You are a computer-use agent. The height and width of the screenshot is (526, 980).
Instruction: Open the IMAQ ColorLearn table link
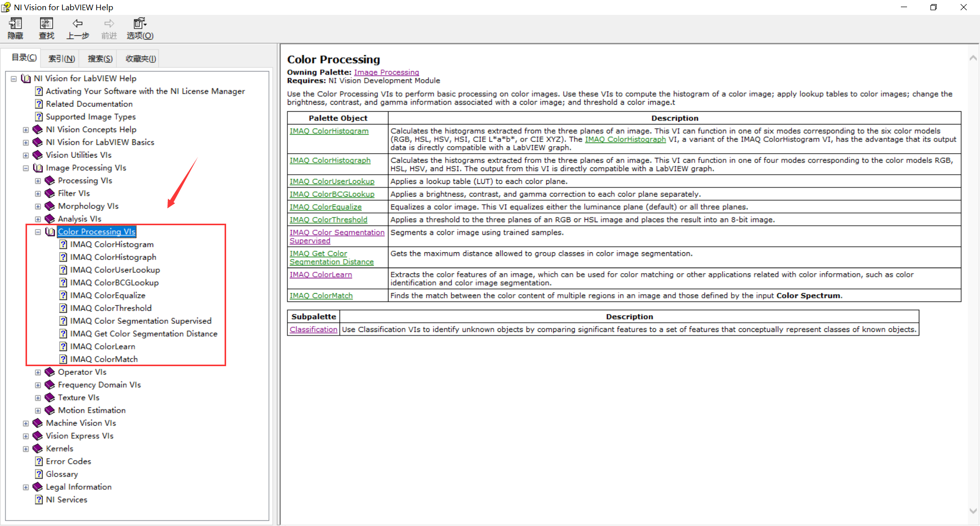[x=321, y=275]
